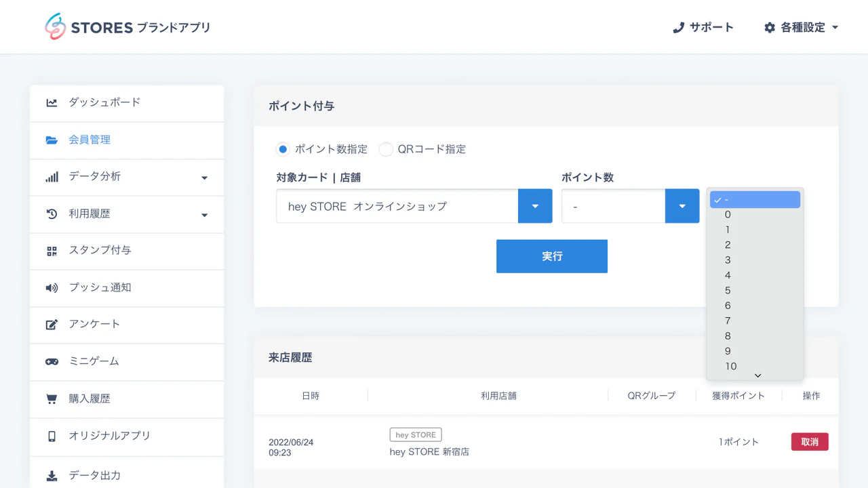868x488 pixels.
Task: Click the hey STORE 新宿店 store name
Action: point(429,452)
